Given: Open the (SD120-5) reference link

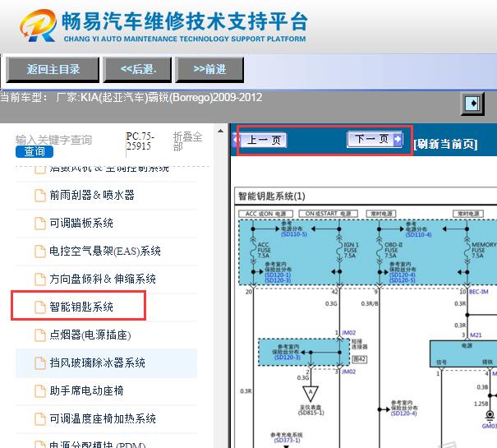Looking at the screenshot, I should (x=403, y=280).
